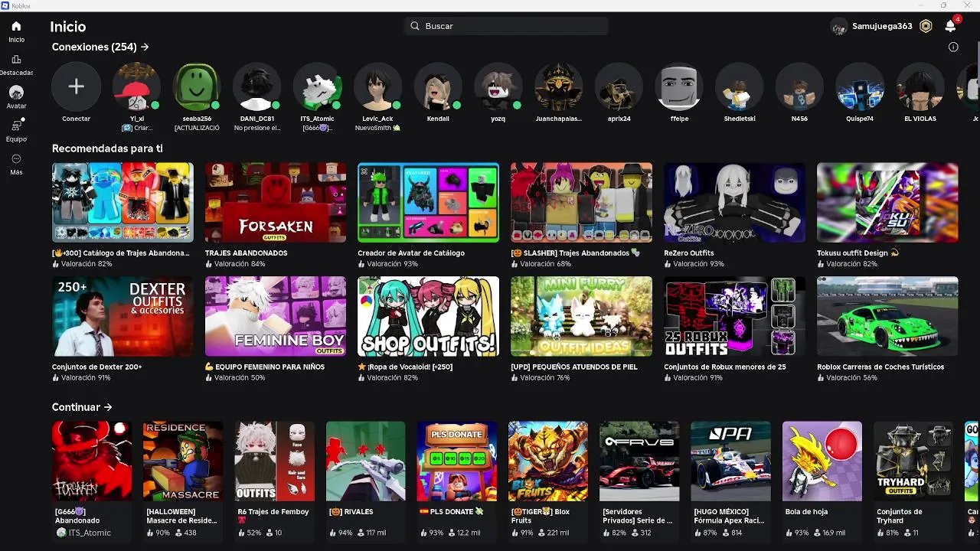Open Catálogo de Trajes Abandonados +300 thumbnail
This screenshot has height=551, width=980.
click(x=122, y=202)
